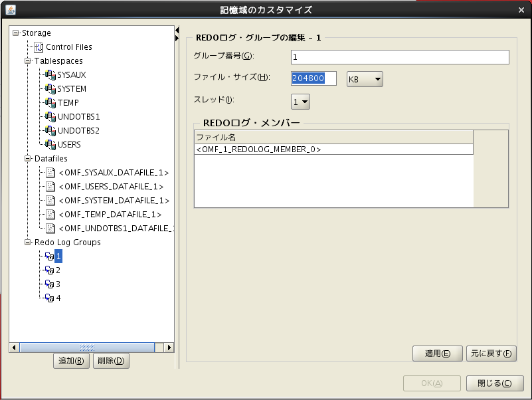Click the UNDOTBS2 tablespace icon
This screenshot has width=532, height=400.
coord(50,130)
